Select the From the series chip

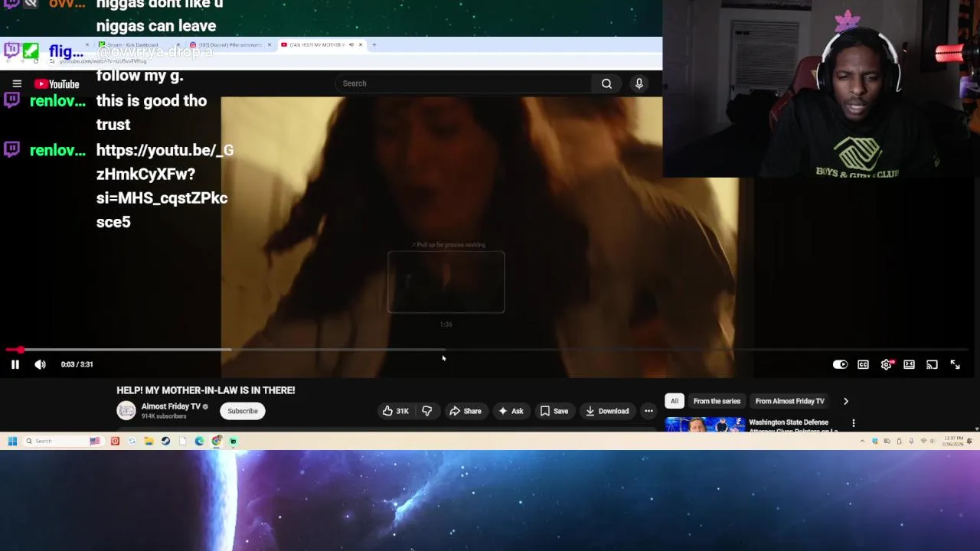(717, 401)
